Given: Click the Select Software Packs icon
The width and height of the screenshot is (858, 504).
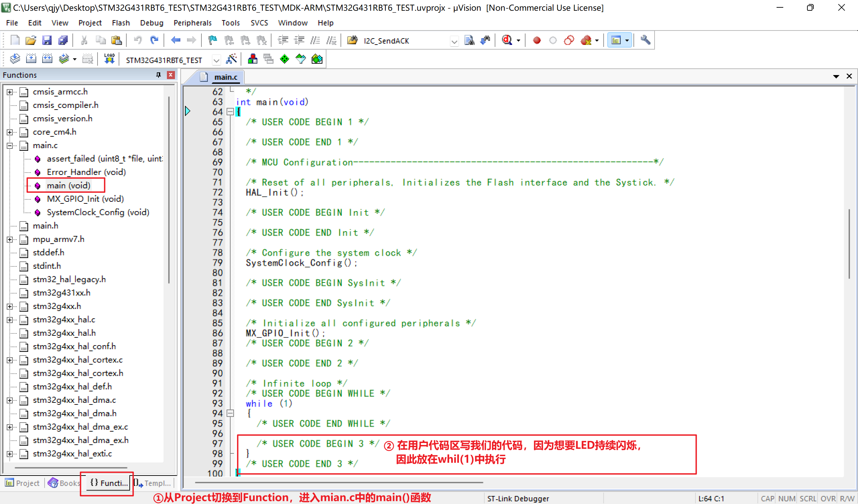Looking at the screenshot, I should click(301, 59).
